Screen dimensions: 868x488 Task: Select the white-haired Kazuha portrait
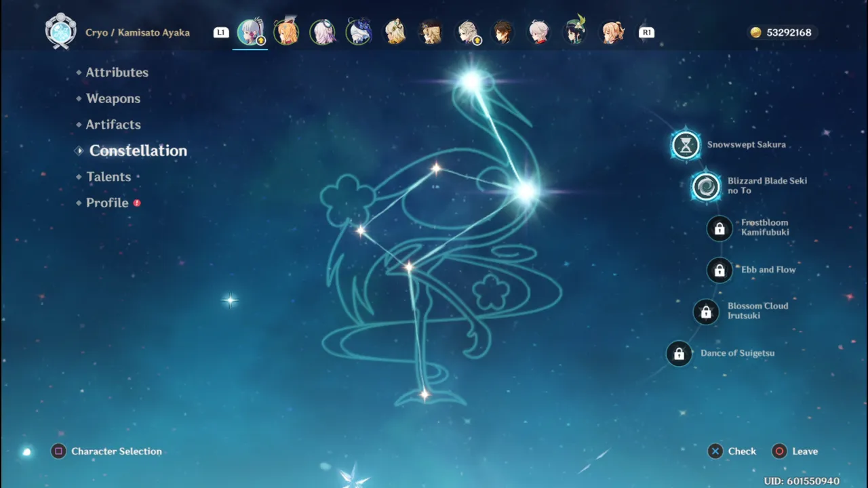pyautogui.click(x=540, y=32)
